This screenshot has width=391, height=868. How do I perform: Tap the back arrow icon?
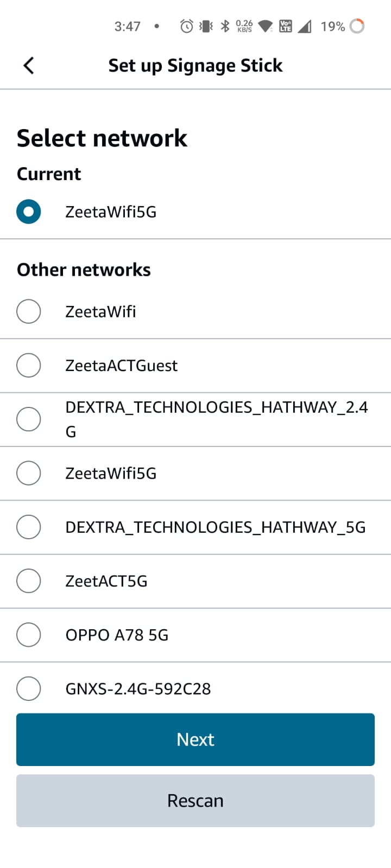29,66
